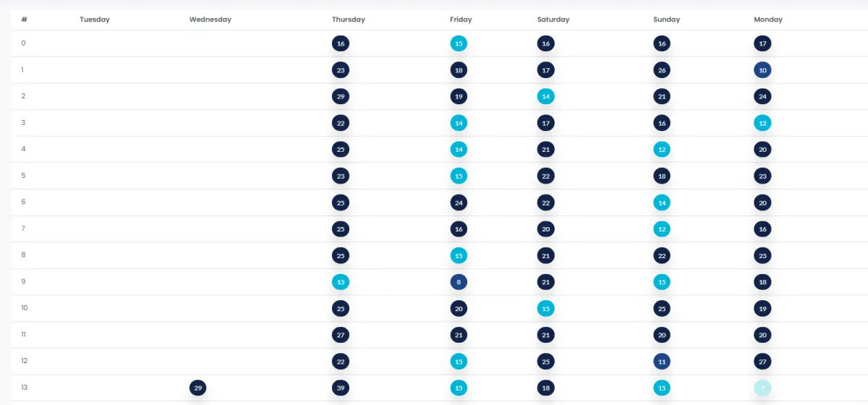Select Friday badge 15 in row 5
The image size is (868, 405).
[459, 176]
